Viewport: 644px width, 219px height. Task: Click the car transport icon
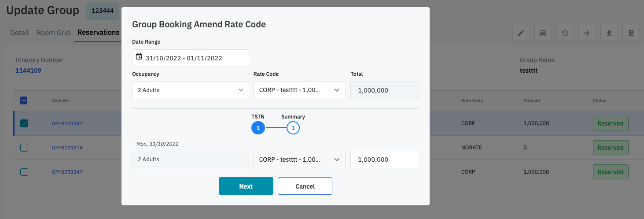coord(543,33)
